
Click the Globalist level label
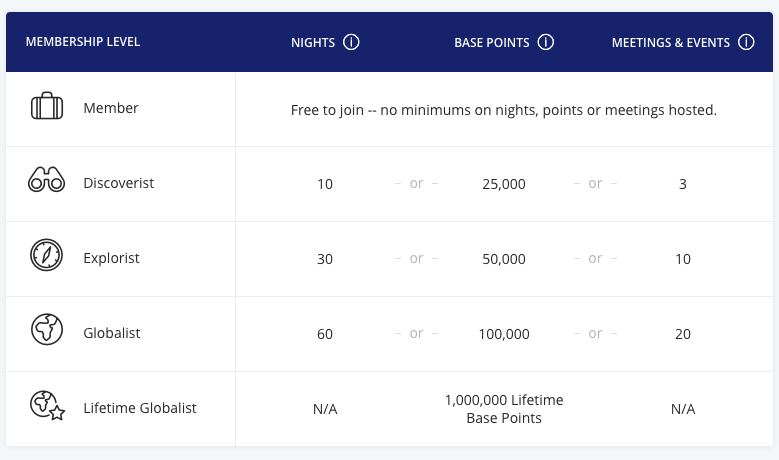(x=112, y=333)
